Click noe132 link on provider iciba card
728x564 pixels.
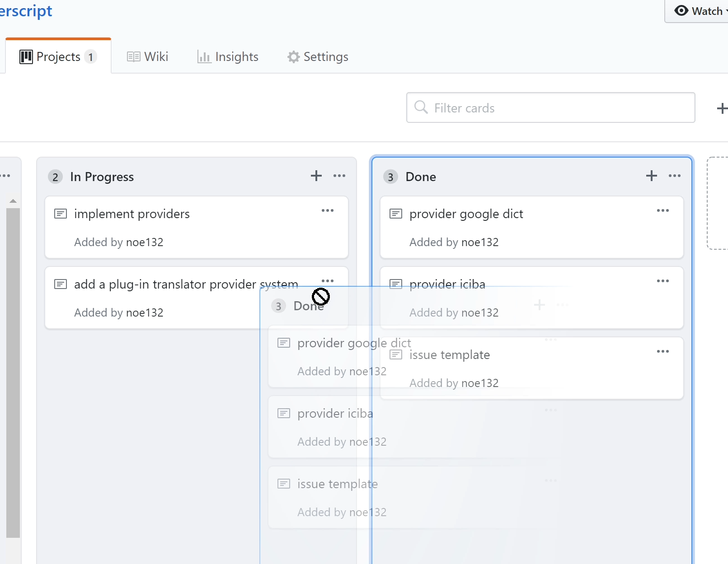[x=480, y=312]
